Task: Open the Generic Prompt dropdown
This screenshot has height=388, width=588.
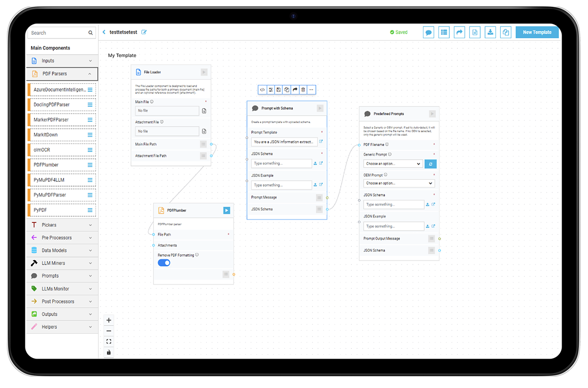Action: (x=392, y=164)
